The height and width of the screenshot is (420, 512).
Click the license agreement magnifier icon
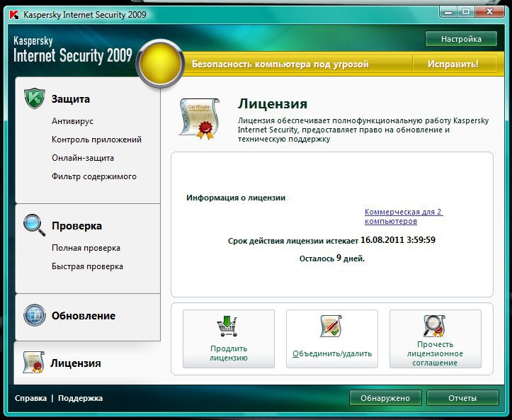click(434, 326)
